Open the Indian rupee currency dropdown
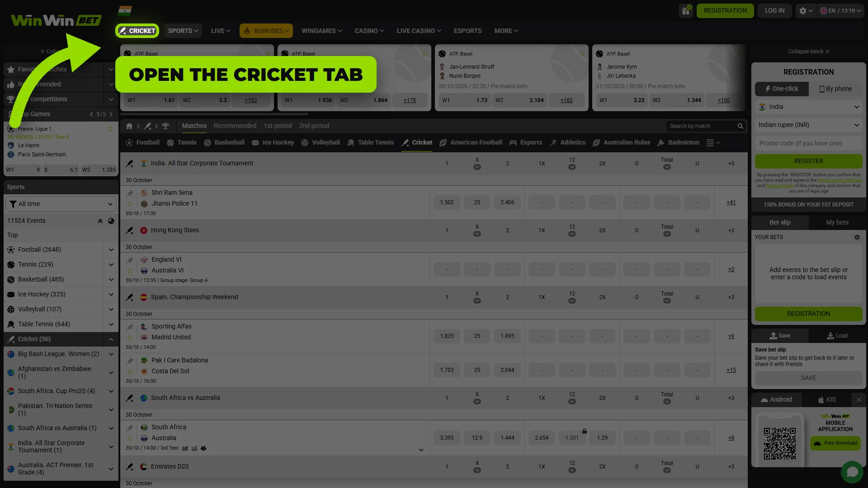 (x=808, y=125)
